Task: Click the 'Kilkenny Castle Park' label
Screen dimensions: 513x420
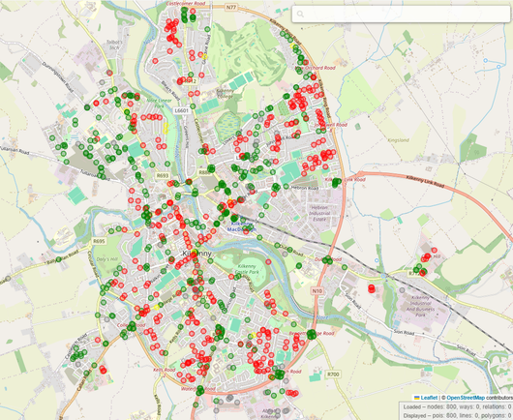Action: (247, 269)
